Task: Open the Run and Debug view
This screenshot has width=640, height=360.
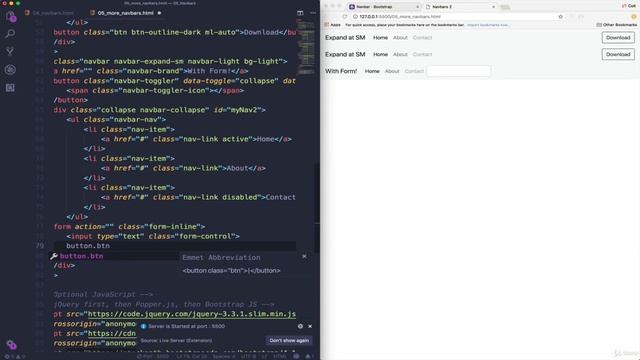Action: click(x=10, y=69)
